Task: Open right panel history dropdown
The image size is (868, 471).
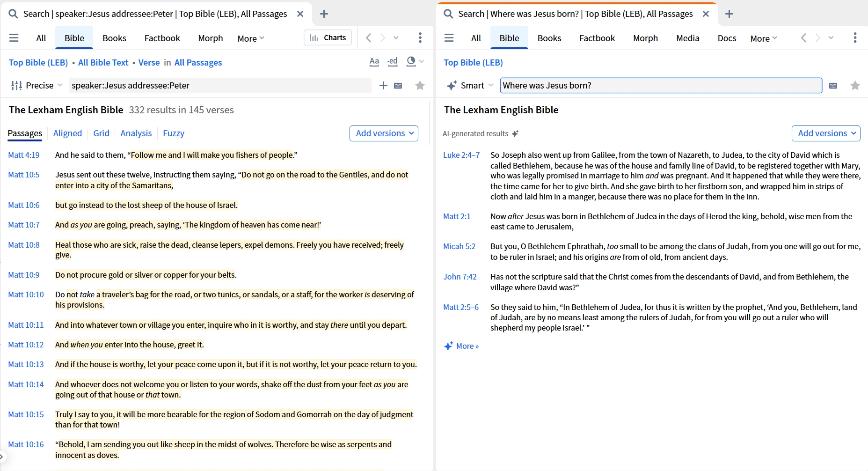Action: click(831, 38)
